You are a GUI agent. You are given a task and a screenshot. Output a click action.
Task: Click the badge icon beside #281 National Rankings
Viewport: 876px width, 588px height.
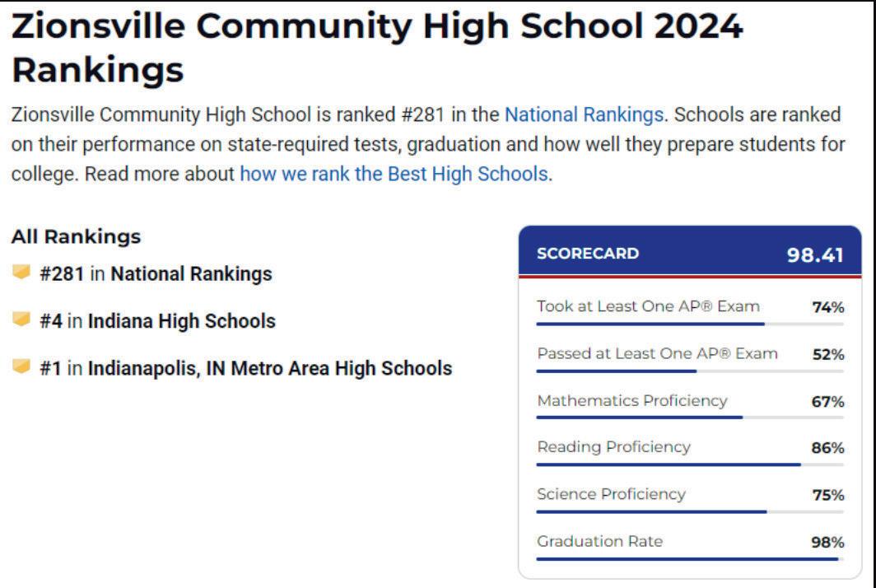[x=21, y=273]
